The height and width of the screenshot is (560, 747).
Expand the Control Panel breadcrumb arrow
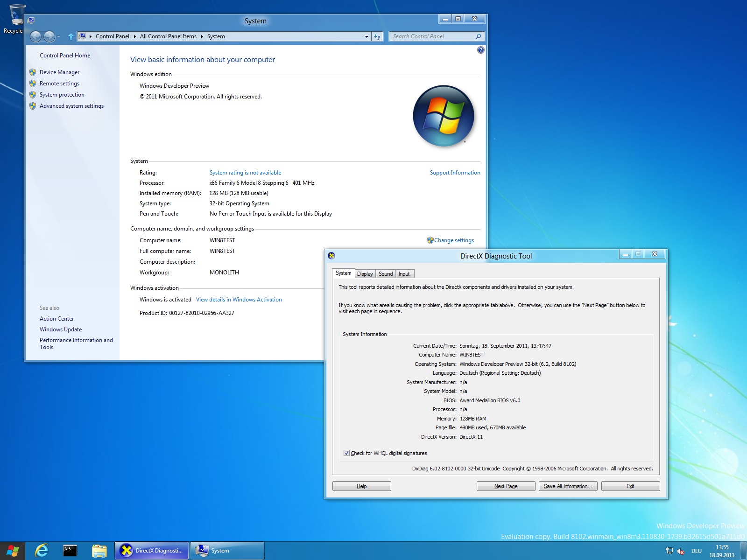[134, 36]
